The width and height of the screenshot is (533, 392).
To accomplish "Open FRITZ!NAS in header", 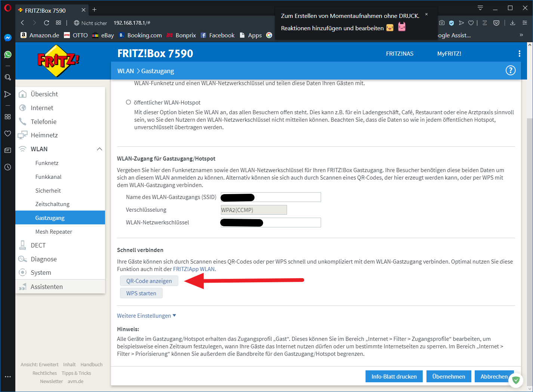I will [x=400, y=53].
